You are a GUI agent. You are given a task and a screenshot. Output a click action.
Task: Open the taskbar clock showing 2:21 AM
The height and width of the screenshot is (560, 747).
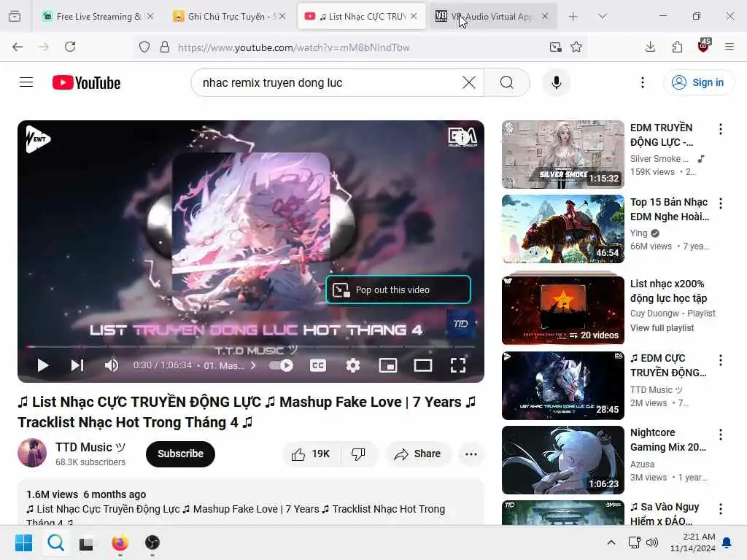click(693, 542)
